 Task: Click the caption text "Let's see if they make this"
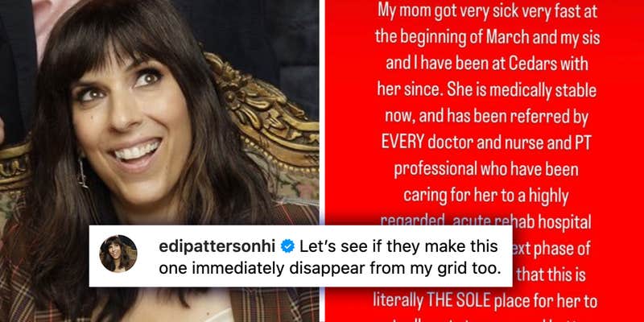[x=398, y=246]
